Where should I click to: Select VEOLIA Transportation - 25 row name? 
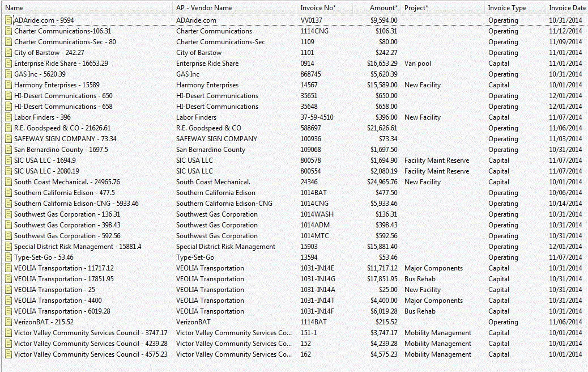click(x=54, y=290)
